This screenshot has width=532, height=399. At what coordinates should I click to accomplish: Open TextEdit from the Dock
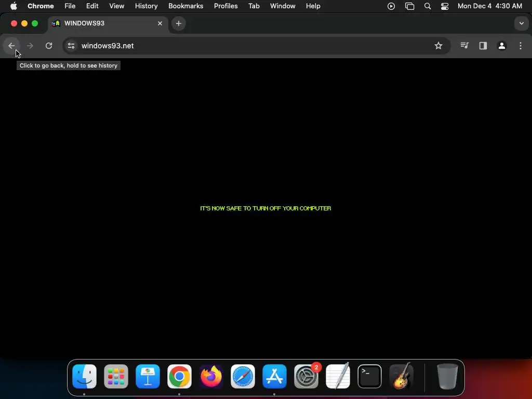(338, 376)
